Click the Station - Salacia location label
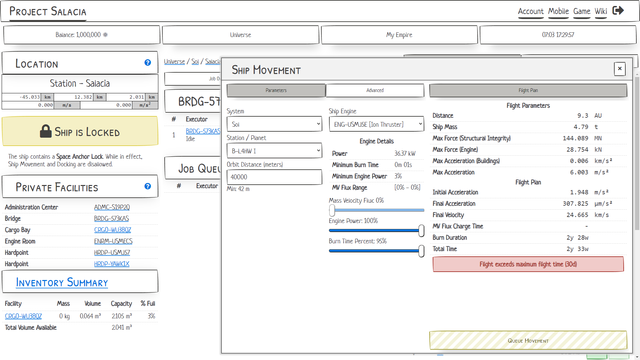This screenshot has width=640, height=360. (80, 83)
